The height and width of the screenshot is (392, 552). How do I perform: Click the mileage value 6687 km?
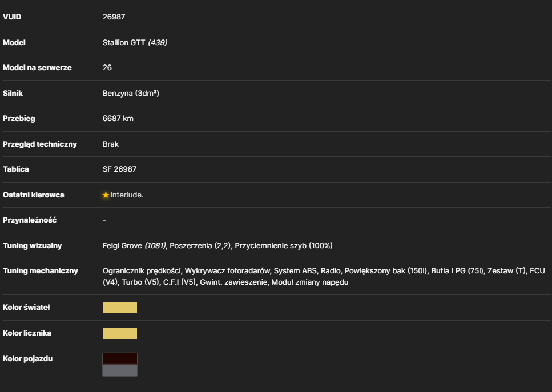tap(118, 119)
